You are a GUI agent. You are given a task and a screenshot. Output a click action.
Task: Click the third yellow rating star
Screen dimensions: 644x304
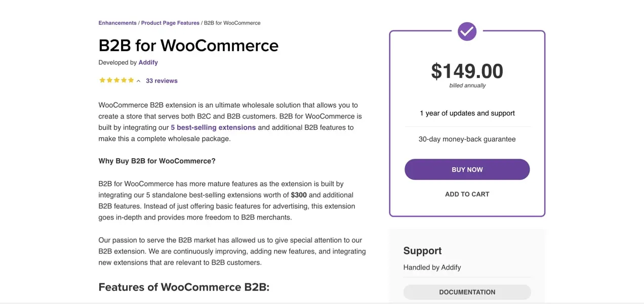(116, 80)
